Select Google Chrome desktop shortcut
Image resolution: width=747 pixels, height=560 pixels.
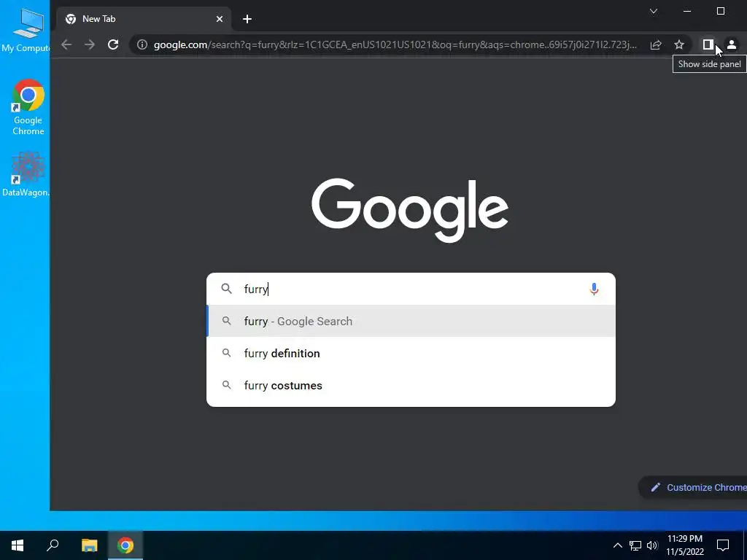coord(28,108)
